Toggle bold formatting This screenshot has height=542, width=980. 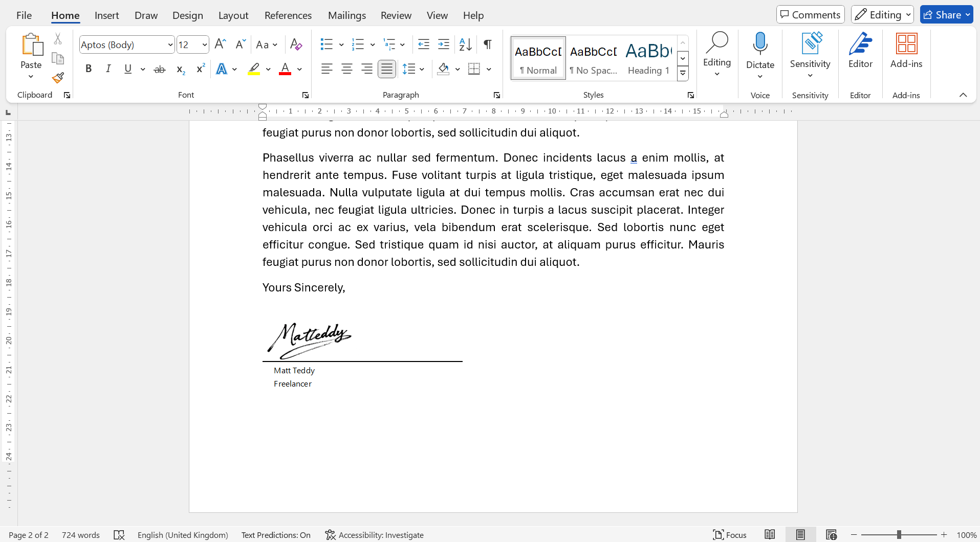coord(88,69)
